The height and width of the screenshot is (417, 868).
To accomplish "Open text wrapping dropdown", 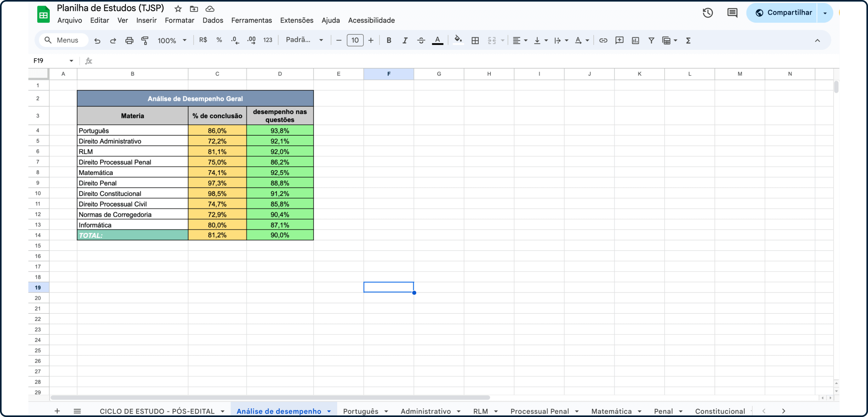I will 561,40.
